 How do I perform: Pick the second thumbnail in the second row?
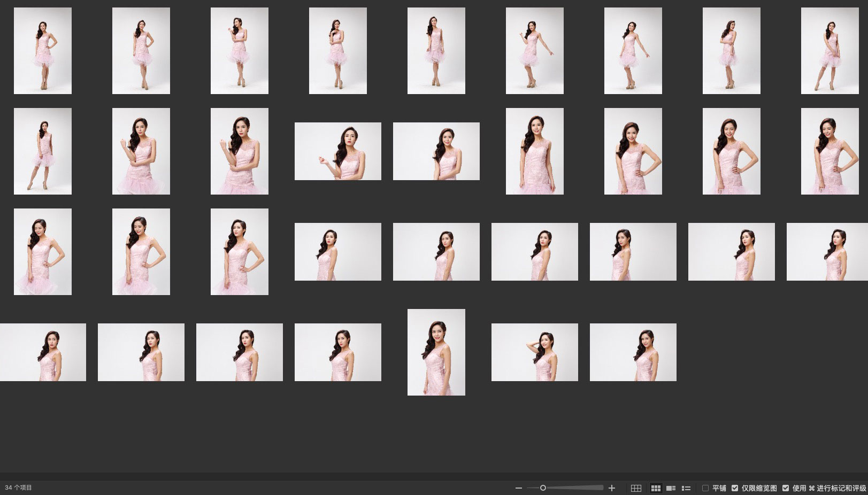point(141,151)
